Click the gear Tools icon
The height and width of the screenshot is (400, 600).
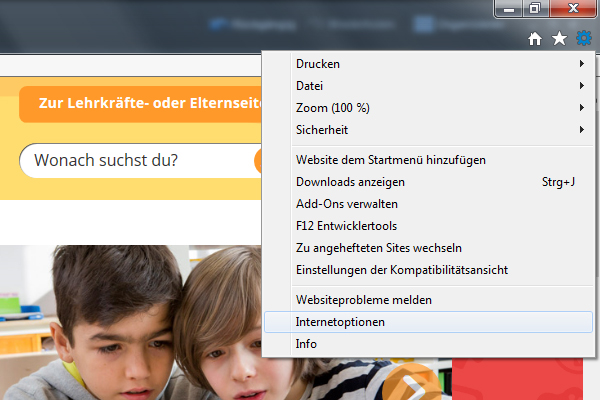584,39
